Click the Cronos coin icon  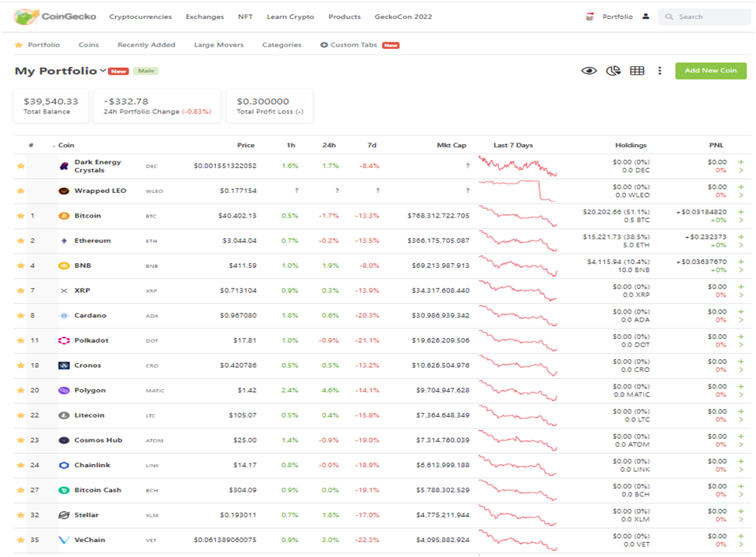pos(64,366)
